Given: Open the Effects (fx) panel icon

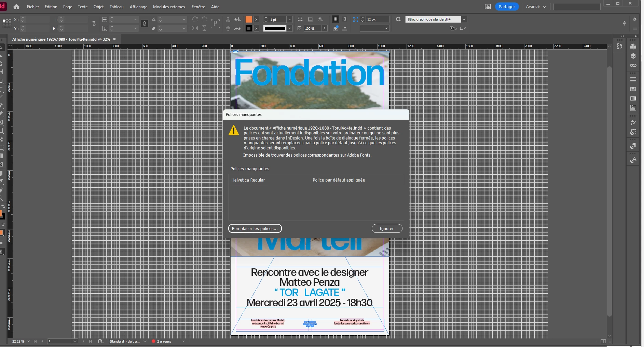Looking at the screenshot, I should (633, 122).
